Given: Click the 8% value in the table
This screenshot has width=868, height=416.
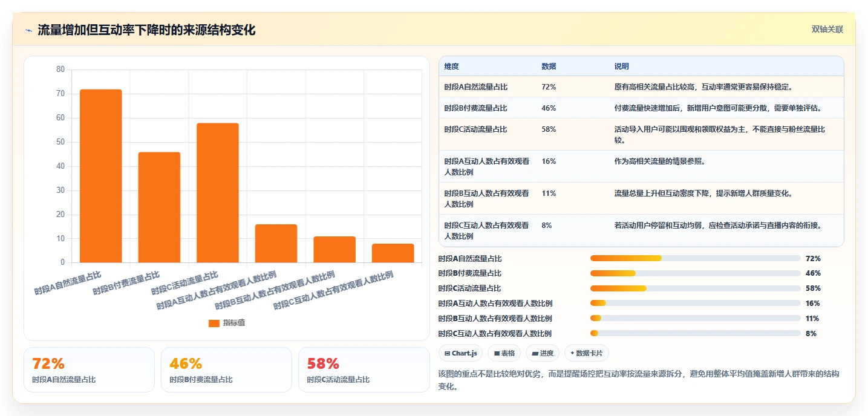Looking at the screenshot, I should pos(546,226).
